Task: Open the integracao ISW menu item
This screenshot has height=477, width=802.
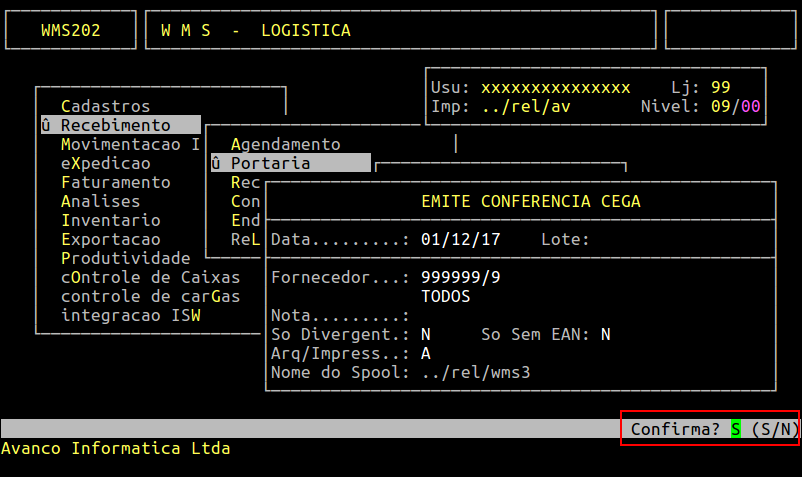Action: pos(130,315)
